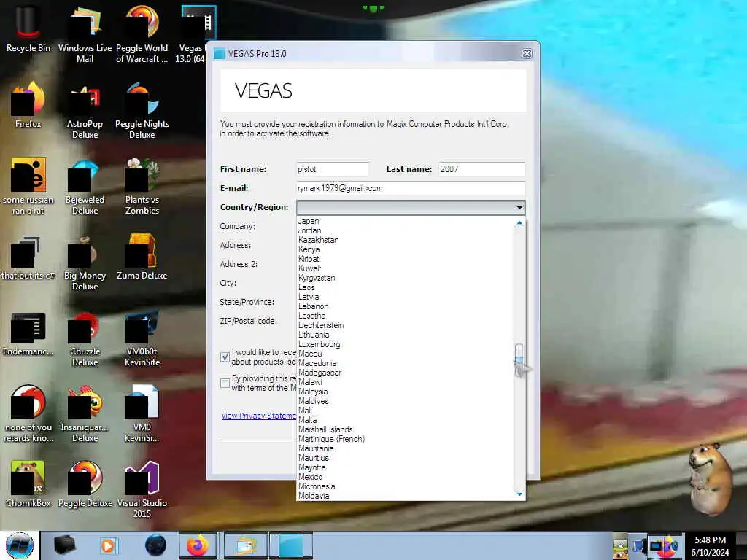Open Insaniquarium Deluxe desktop icon
This screenshot has width=747, height=560.
85,413
